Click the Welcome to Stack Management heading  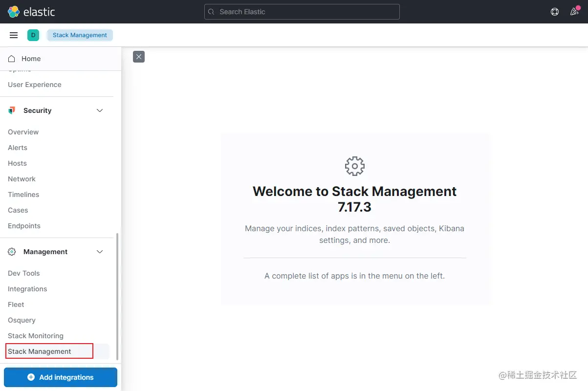click(x=355, y=199)
